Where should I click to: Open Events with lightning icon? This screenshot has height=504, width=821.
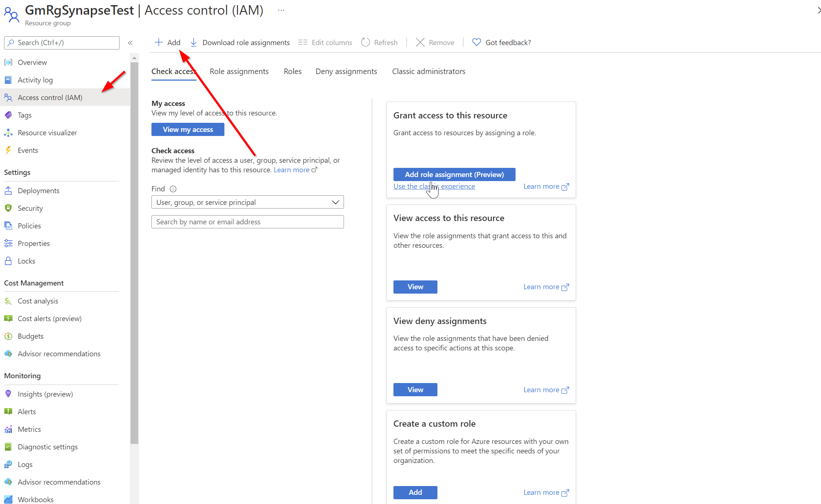tap(65, 150)
